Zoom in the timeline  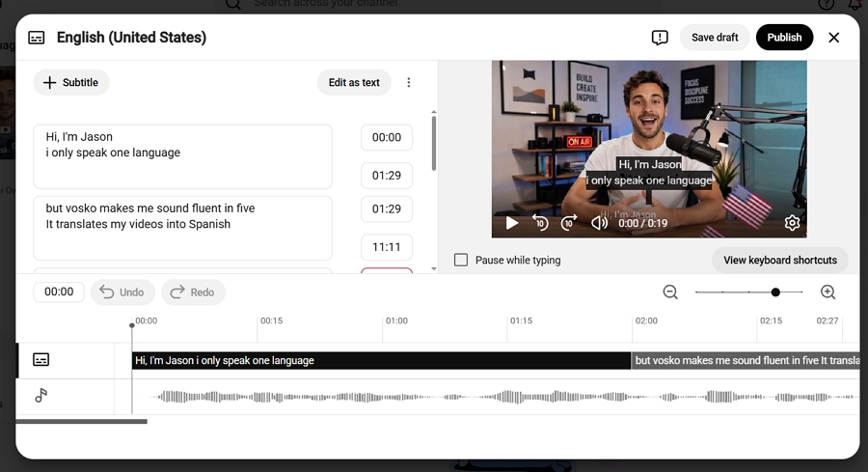[x=827, y=292]
